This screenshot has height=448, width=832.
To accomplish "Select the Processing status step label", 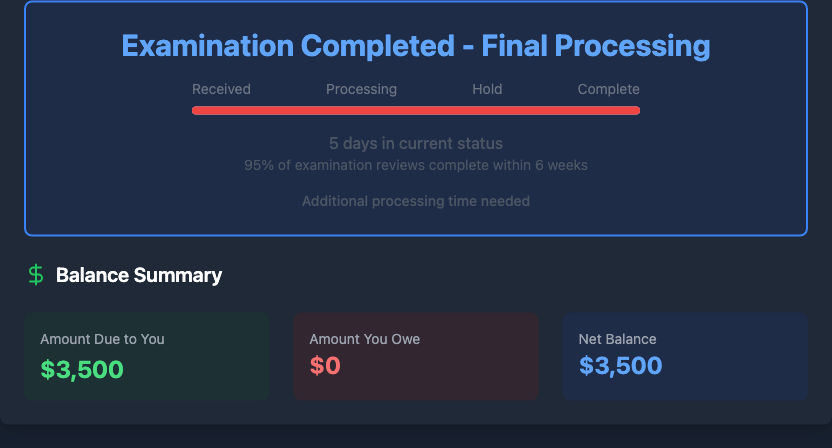I will [361, 89].
